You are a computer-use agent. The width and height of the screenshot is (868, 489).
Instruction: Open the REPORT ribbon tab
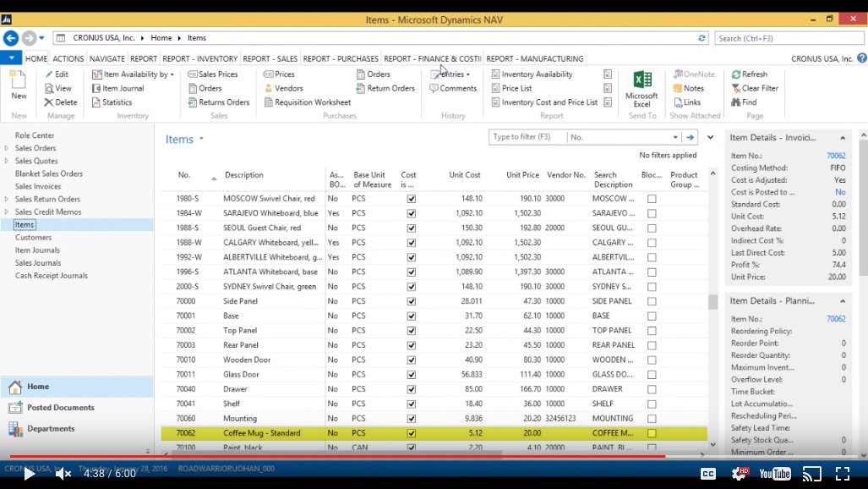144,58
